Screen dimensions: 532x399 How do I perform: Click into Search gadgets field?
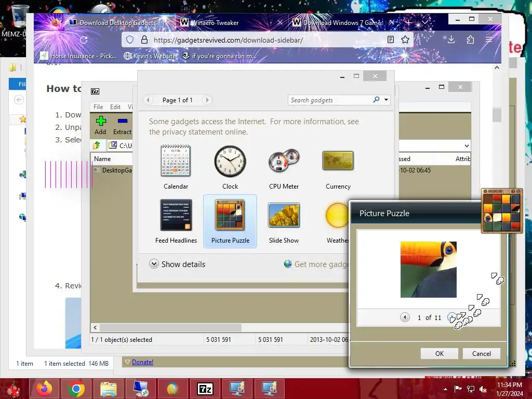coord(330,100)
